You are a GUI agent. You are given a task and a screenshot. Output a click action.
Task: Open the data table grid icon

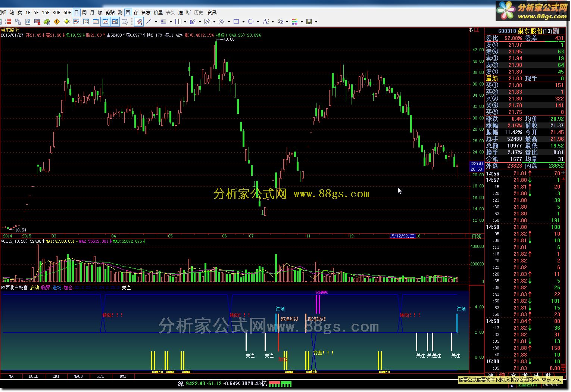click(86, 22)
